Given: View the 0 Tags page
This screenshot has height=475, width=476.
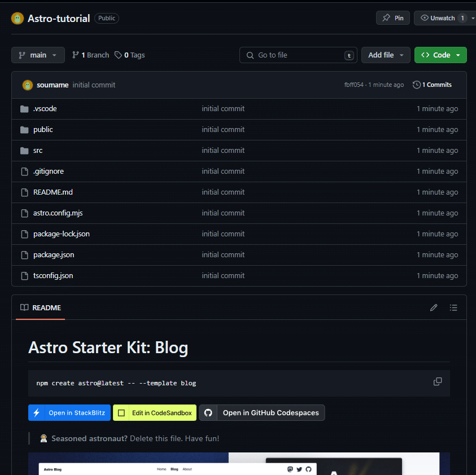Looking at the screenshot, I should pyautogui.click(x=130, y=55).
